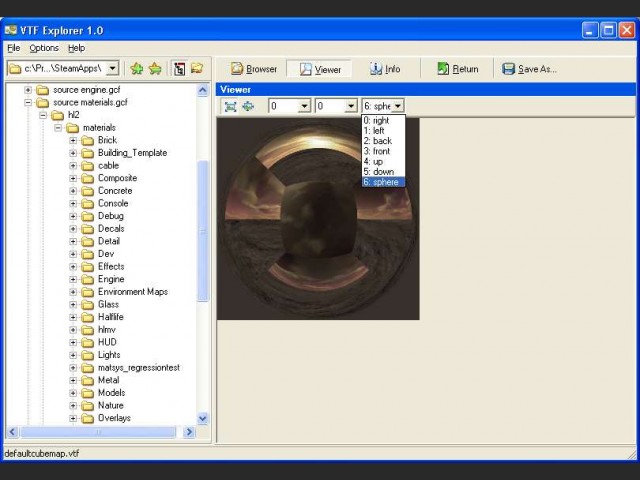
Task: Click the favorites star icon beside add favorite
Action: click(x=155, y=69)
